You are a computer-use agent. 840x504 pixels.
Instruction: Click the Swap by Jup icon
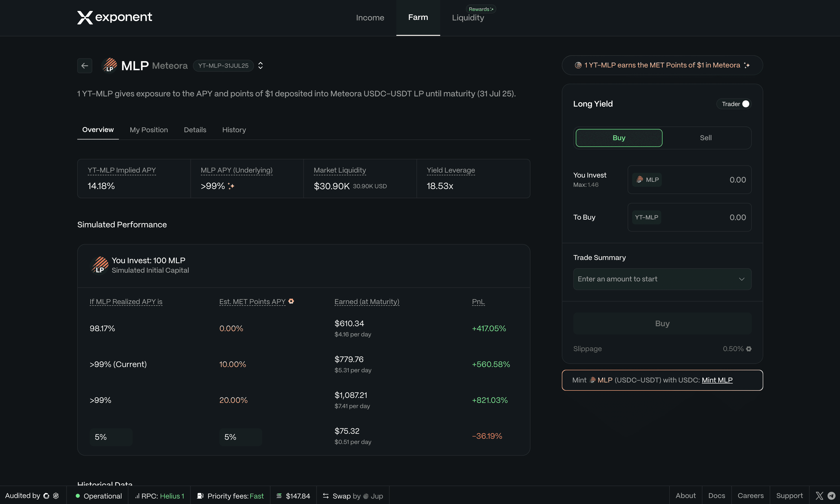326,496
